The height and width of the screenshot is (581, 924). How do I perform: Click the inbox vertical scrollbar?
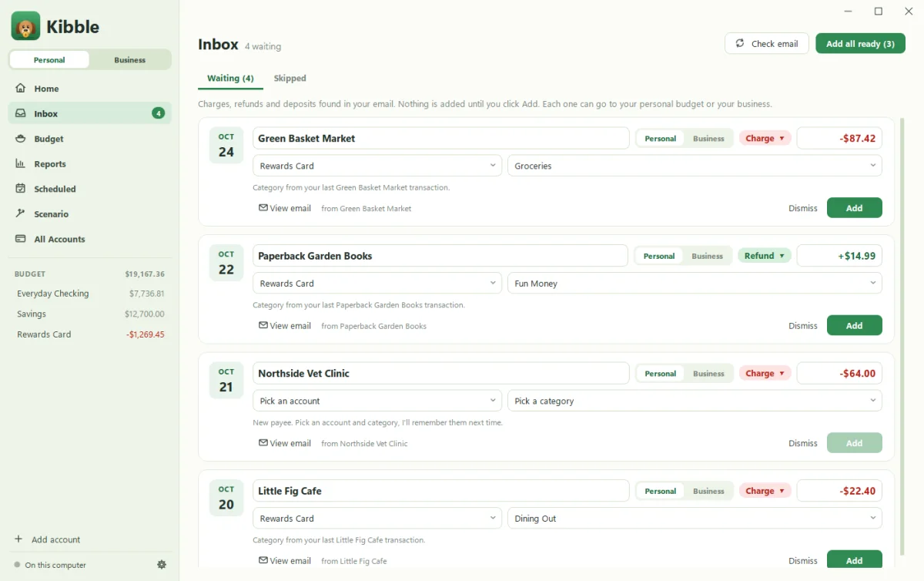point(902,338)
